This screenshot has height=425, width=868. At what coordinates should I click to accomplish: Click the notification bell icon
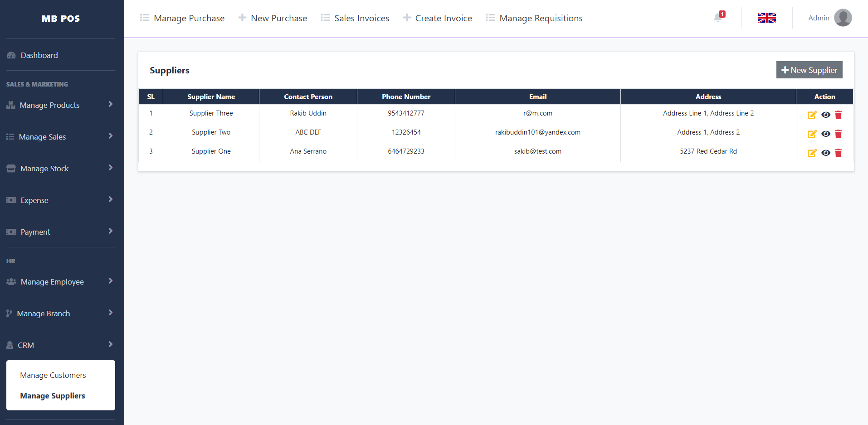(717, 18)
